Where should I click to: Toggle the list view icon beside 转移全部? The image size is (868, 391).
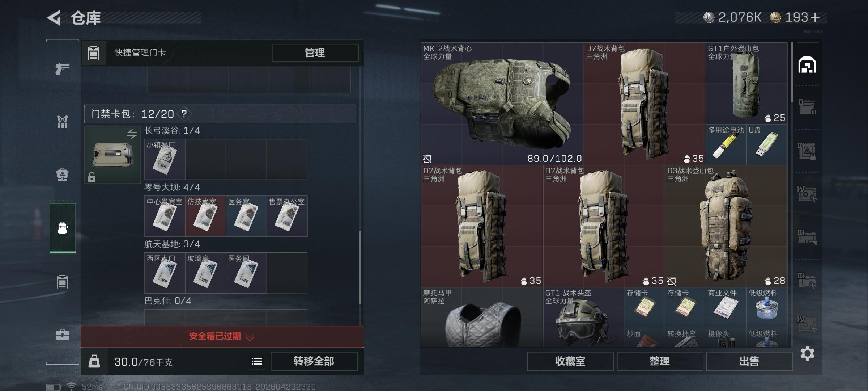point(257,361)
